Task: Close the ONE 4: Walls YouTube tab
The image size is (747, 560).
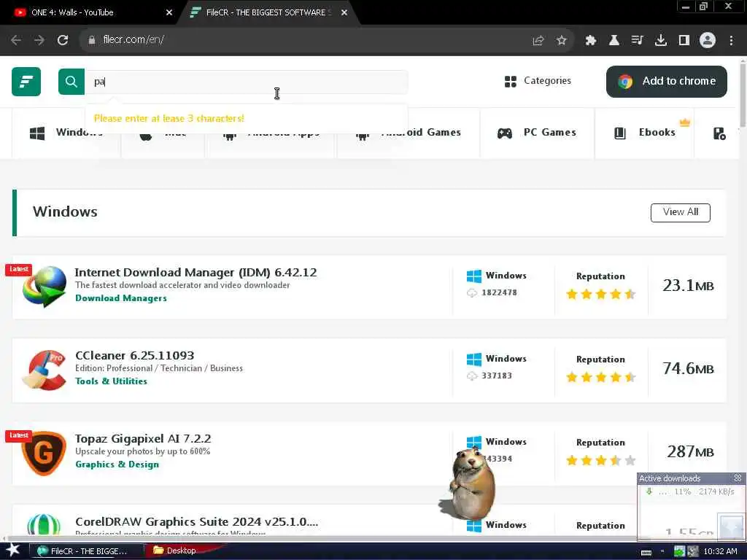Action: click(x=169, y=13)
